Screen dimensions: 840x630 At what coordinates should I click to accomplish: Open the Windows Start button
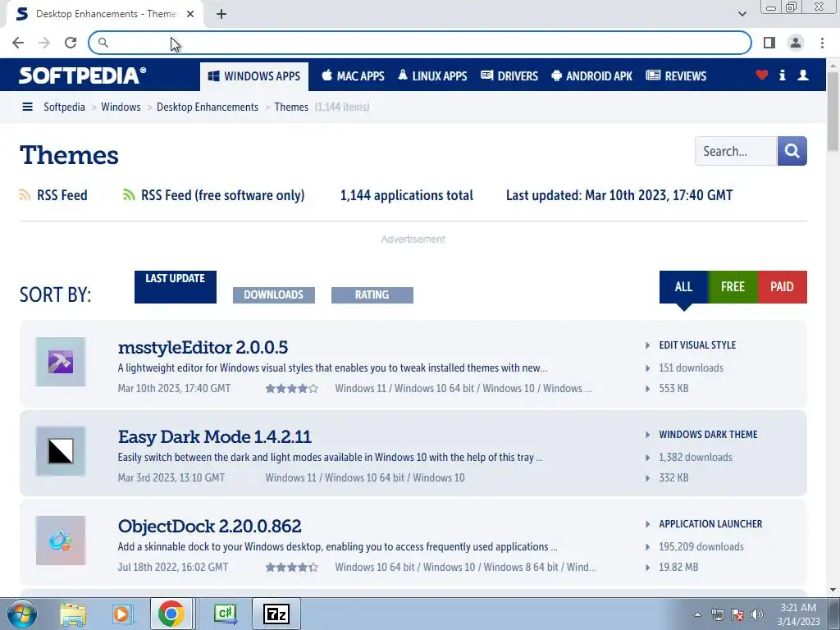tap(21, 614)
